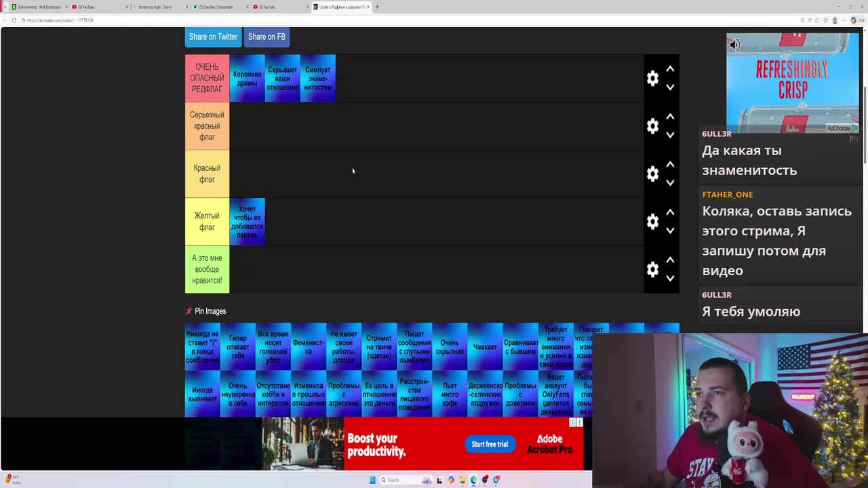Open the Copilot taskbar icon
Viewport: 868px width, 488px height.
451,480
